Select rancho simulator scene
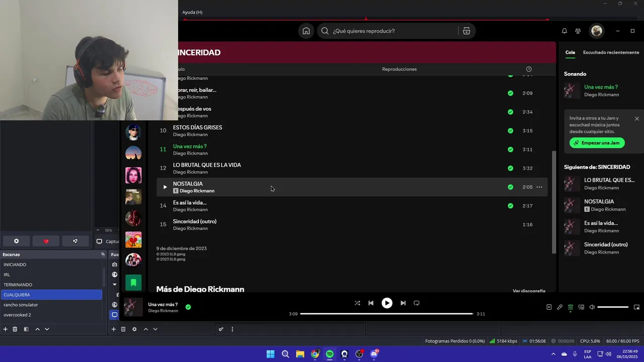Viewport: 644px width, 362px height. 51,305
